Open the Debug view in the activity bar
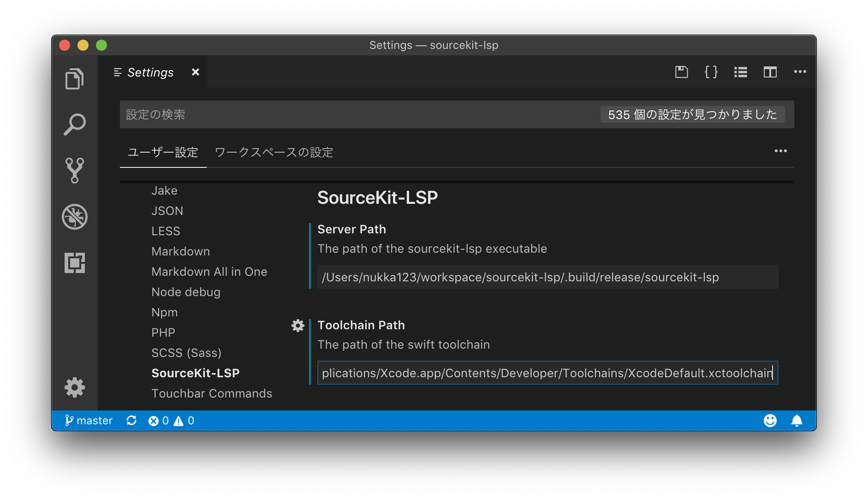Screen dimensions: 868x499 coord(75,217)
